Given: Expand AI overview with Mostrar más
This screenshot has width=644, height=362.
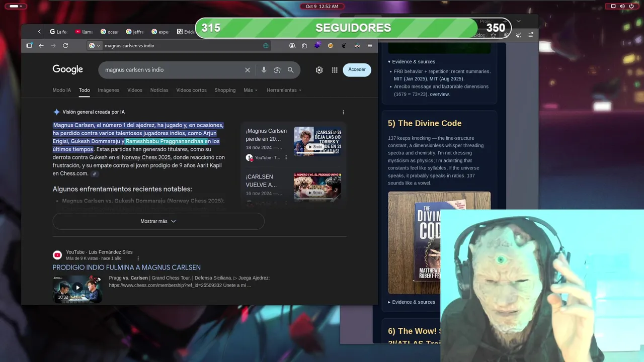Looking at the screenshot, I should (158, 221).
